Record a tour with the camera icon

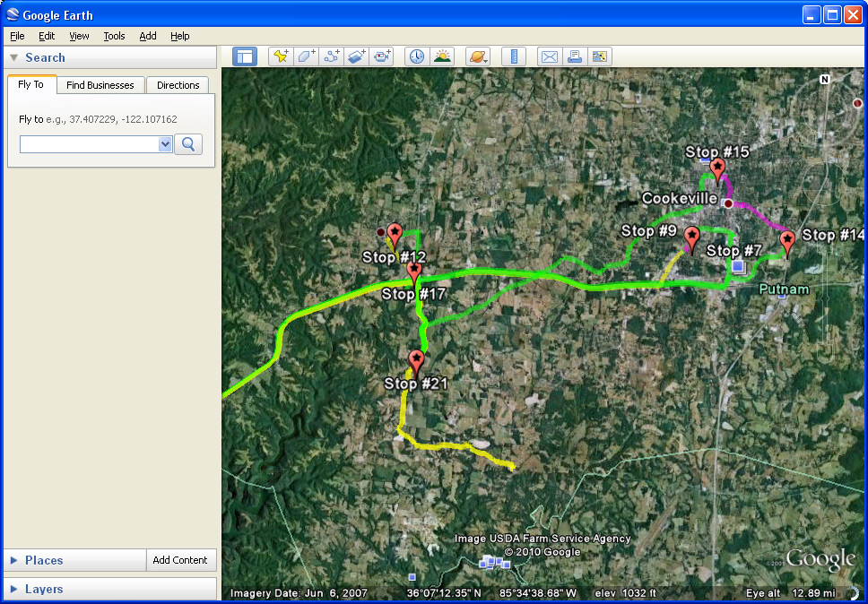click(x=381, y=56)
